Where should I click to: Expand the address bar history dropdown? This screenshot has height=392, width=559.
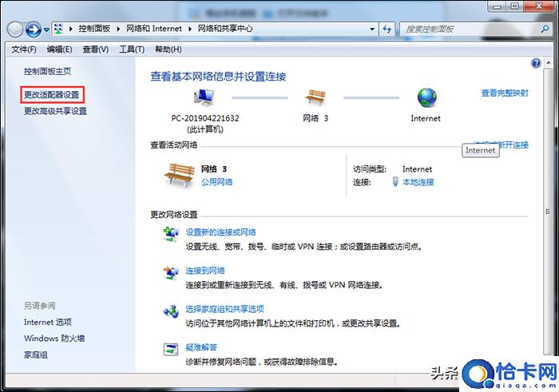(372, 30)
